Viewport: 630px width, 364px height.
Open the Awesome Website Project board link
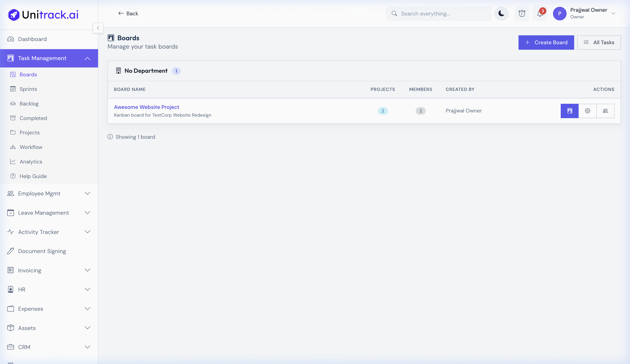point(146,107)
